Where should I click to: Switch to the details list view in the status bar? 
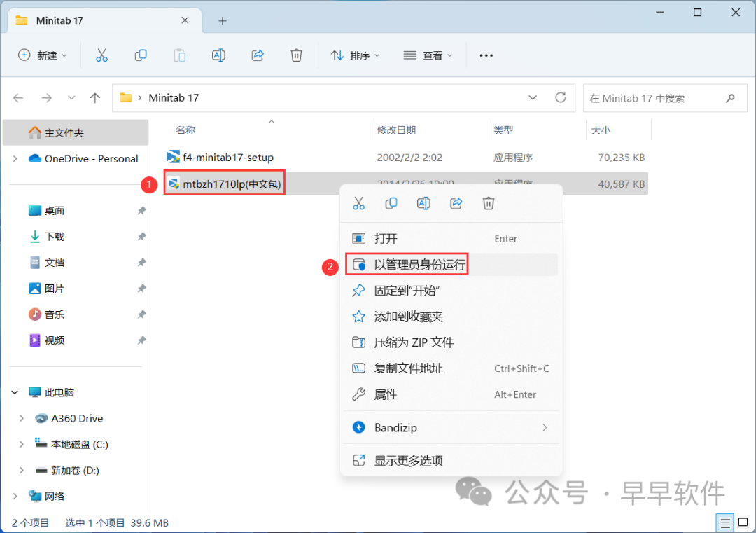[x=726, y=522]
